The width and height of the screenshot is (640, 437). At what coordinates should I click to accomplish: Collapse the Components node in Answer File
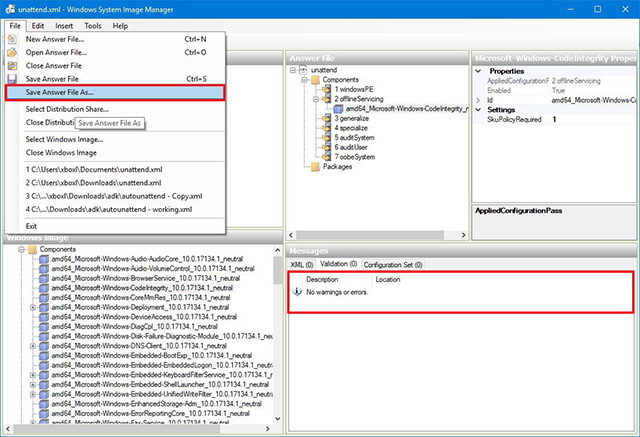point(304,80)
